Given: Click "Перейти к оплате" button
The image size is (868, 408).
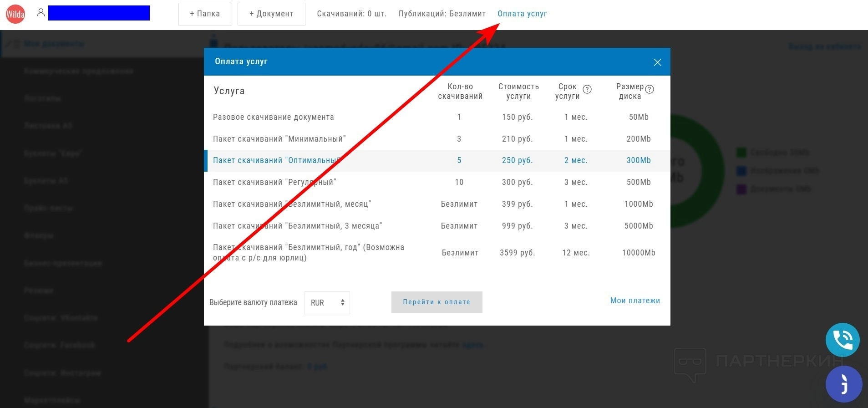Looking at the screenshot, I should click(x=437, y=302).
